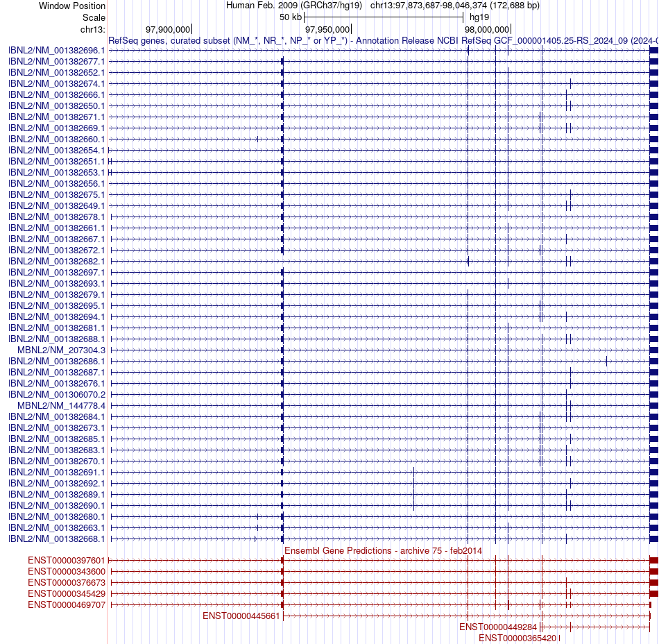Open the NM_001382668.1 transcript label
Image resolution: width=659 pixels, height=644 pixels.
click(x=57, y=539)
